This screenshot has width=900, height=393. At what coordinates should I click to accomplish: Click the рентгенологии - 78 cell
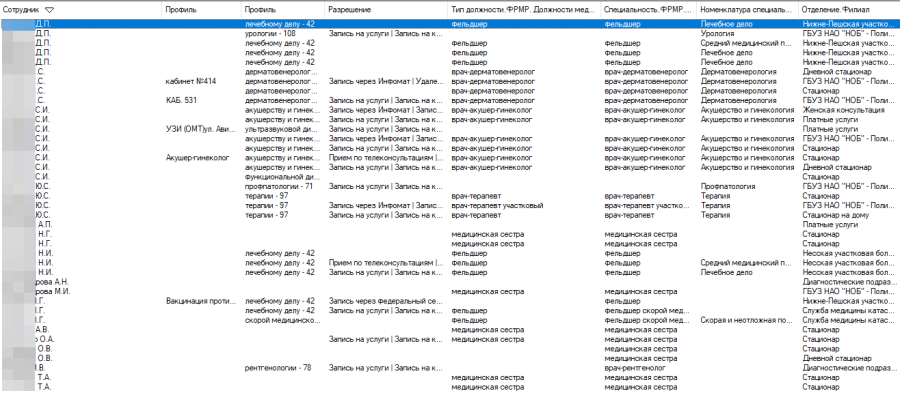point(278,368)
